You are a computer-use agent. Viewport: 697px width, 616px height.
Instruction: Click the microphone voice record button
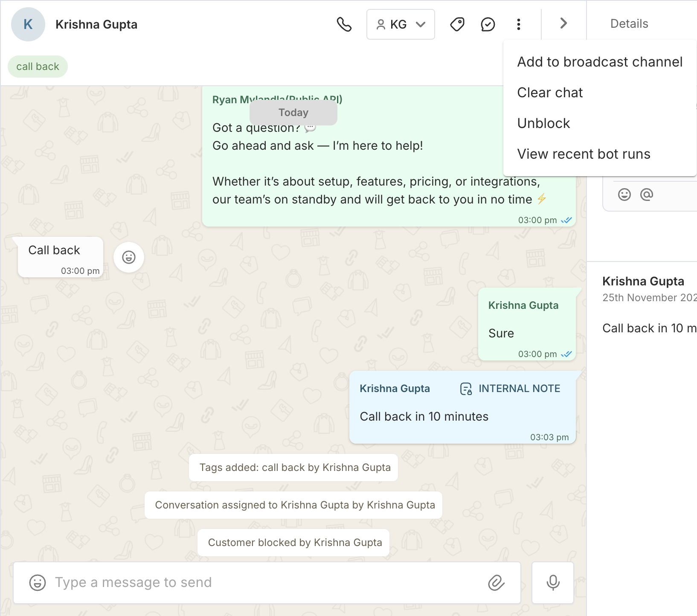click(553, 583)
